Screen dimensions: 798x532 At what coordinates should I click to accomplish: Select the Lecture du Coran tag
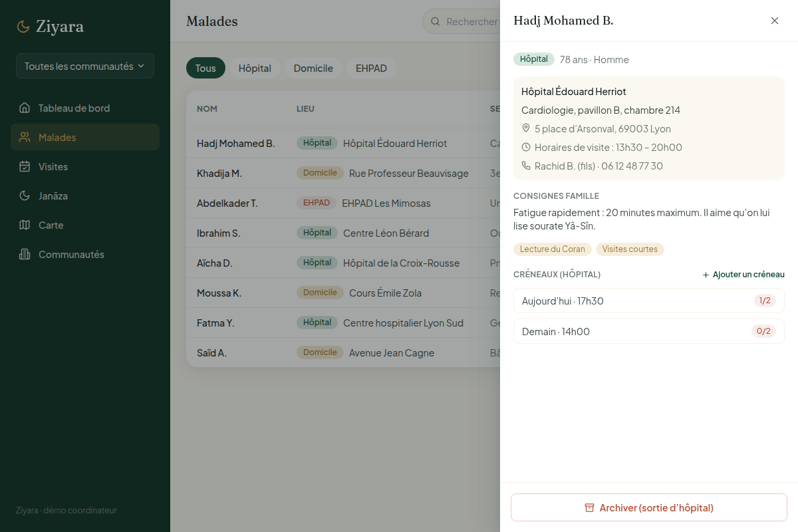pos(553,249)
